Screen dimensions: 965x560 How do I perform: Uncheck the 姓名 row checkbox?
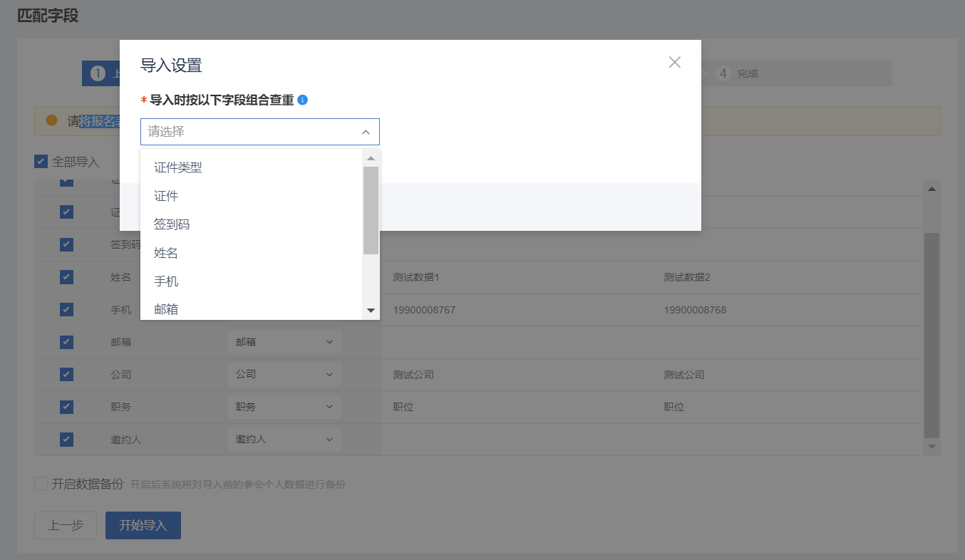click(x=66, y=277)
